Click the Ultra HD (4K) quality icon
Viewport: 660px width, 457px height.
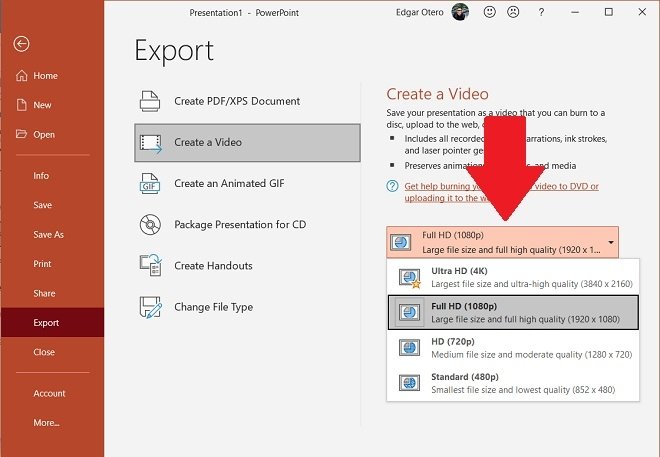pos(410,278)
